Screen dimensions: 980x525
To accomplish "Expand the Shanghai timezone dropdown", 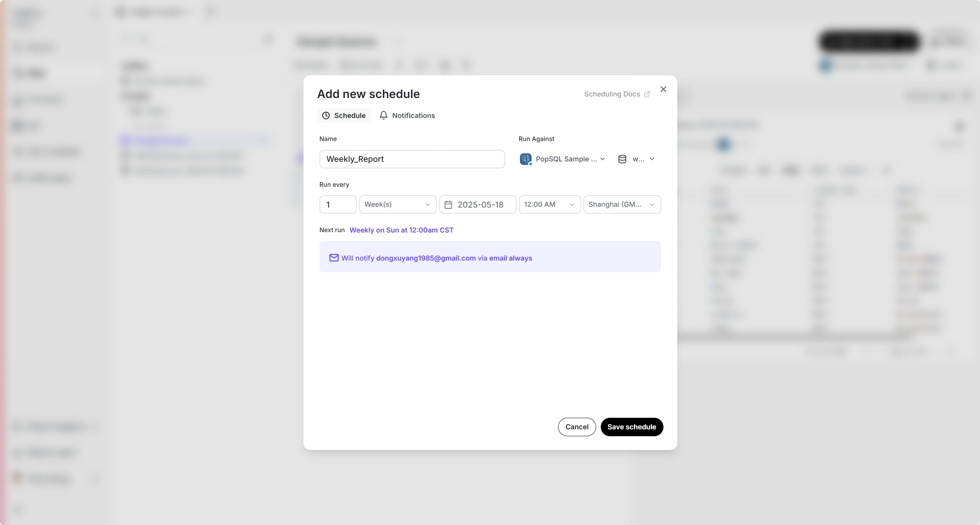I will [622, 204].
